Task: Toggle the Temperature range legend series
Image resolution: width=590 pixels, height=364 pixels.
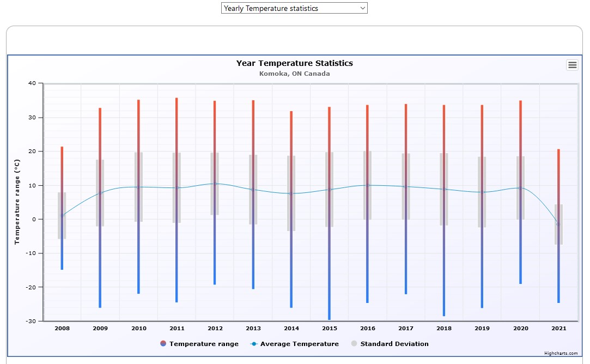Action: 204,344
